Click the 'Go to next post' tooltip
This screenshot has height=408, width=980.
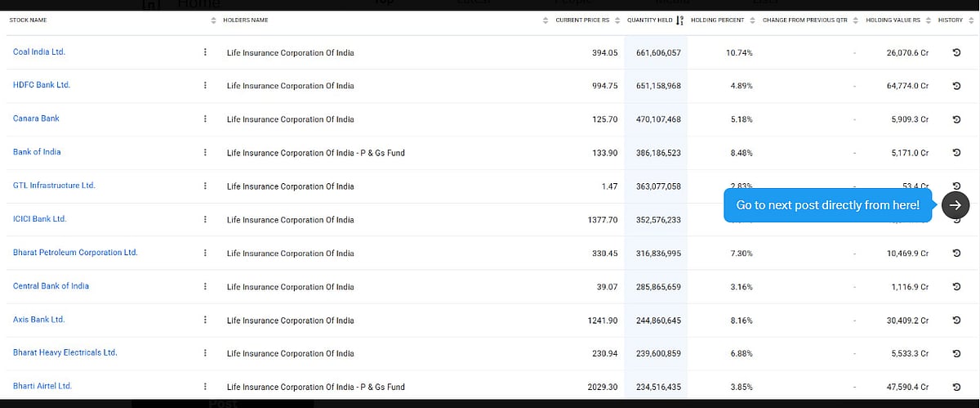[x=827, y=205]
